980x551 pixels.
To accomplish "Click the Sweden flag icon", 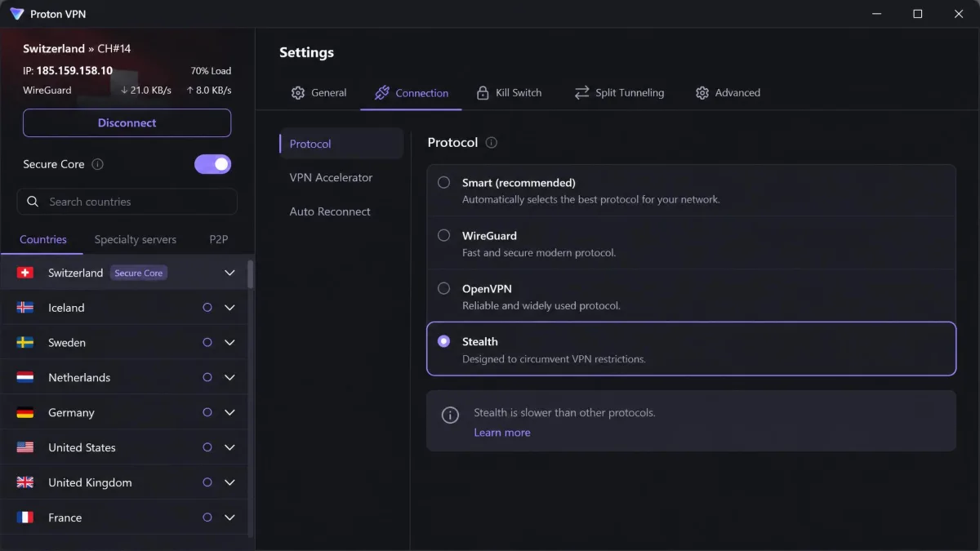I will pyautogui.click(x=25, y=343).
